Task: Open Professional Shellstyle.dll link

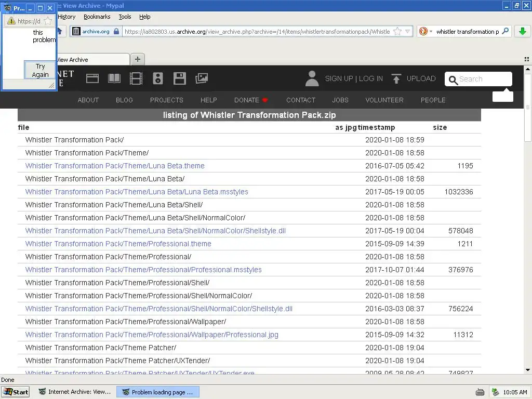Action: click(x=158, y=309)
